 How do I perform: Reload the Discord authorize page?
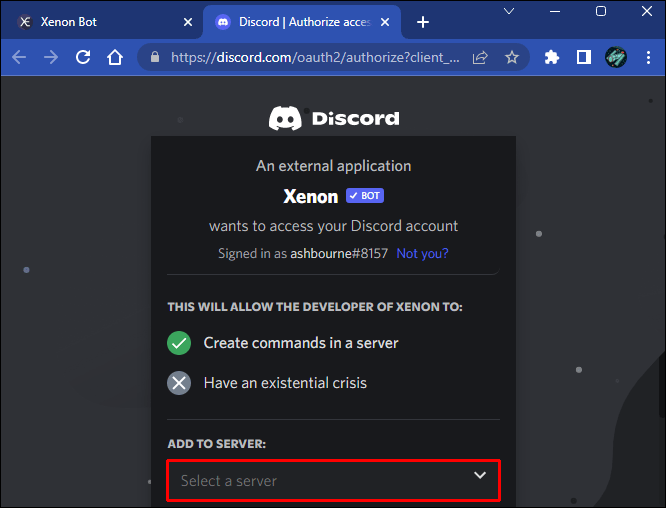coord(83,57)
